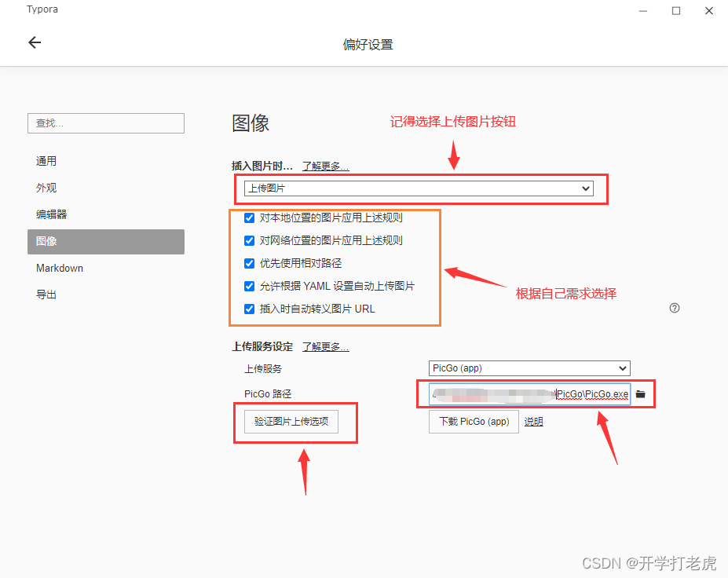Select 通用 in the settings sidebar
The width and height of the screenshot is (728, 578).
click(106, 161)
